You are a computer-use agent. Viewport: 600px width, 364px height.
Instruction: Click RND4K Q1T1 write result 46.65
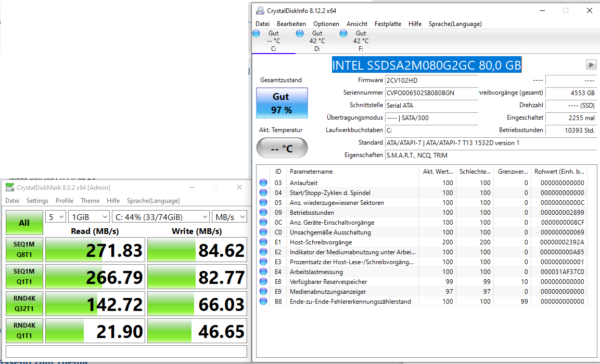click(x=197, y=331)
